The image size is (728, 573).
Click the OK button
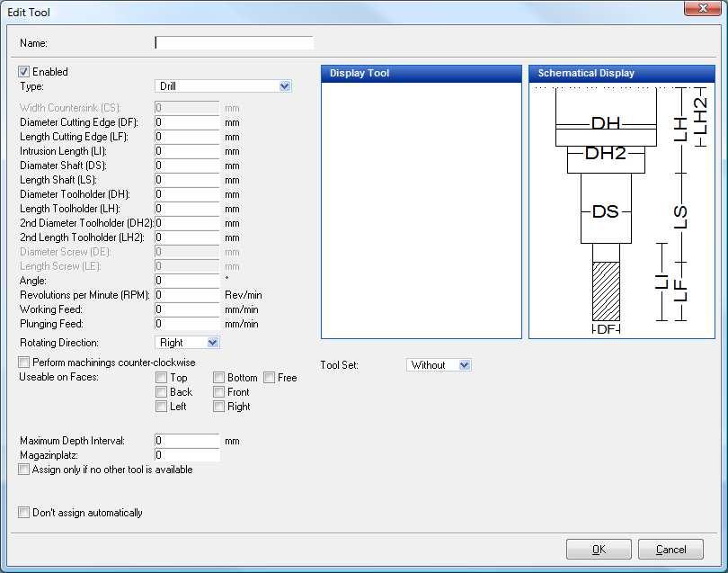tap(599, 550)
